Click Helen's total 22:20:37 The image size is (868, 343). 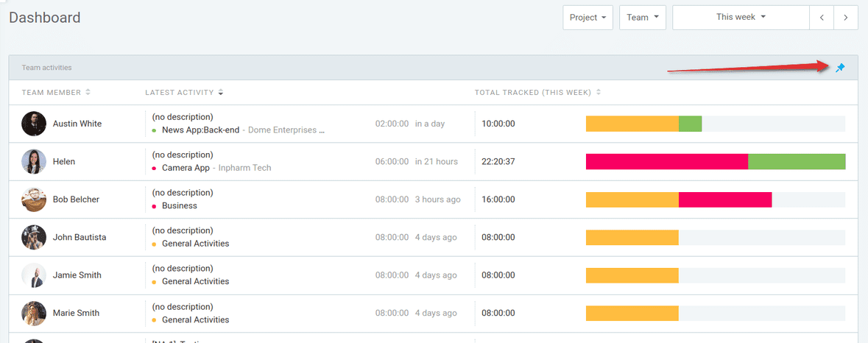coord(498,161)
